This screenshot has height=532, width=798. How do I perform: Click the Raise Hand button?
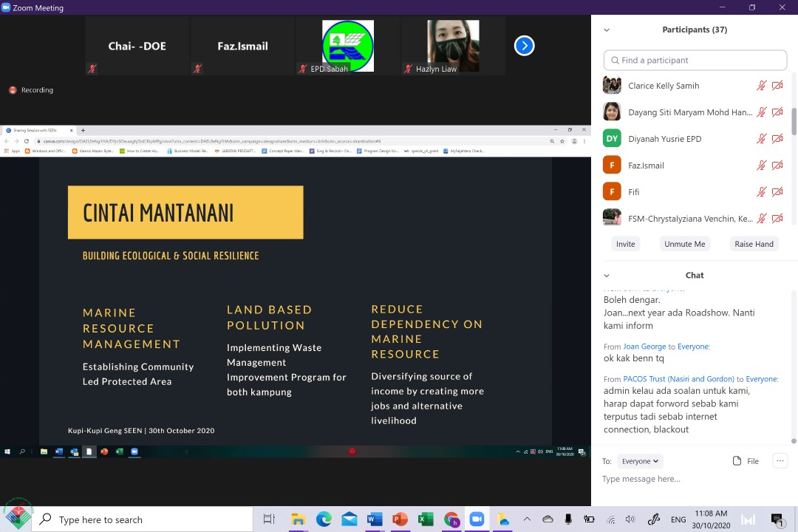click(754, 244)
